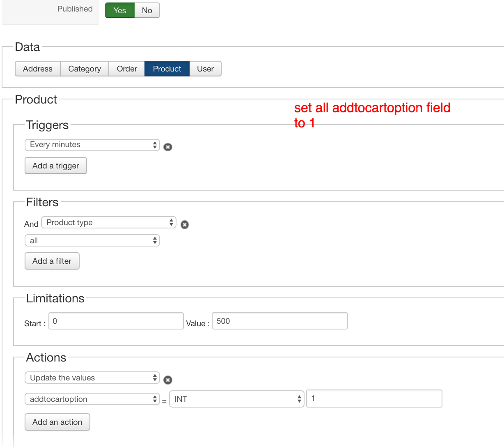Select the User data tab

coord(205,69)
